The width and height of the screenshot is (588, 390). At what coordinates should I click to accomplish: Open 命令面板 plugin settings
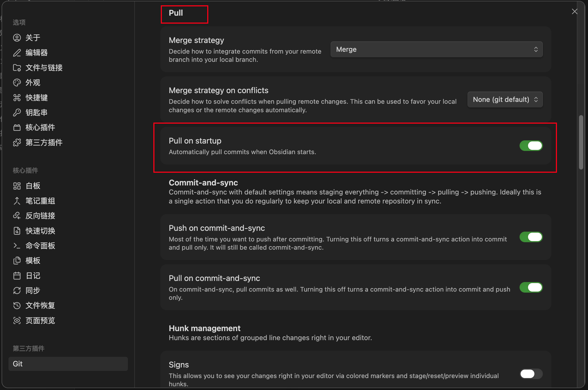coord(68,246)
